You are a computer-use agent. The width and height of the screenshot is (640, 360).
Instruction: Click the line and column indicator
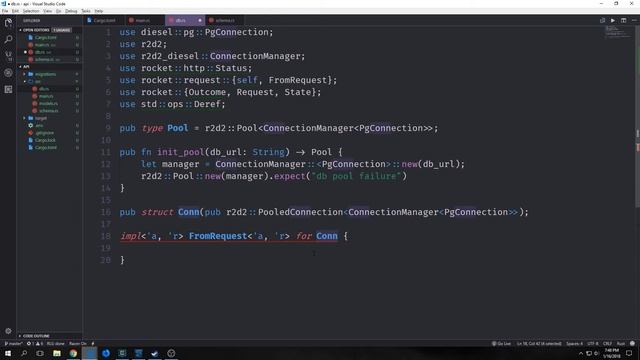click(x=539, y=343)
